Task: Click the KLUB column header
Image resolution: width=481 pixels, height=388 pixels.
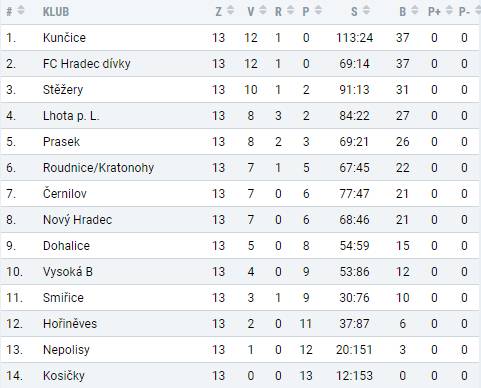Action: click(x=56, y=12)
